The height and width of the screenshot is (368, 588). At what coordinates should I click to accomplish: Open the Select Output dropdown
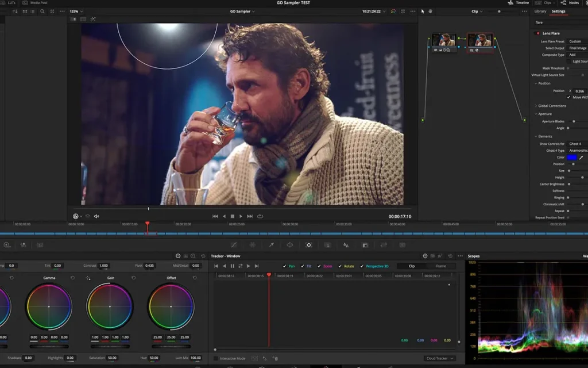tap(578, 48)
